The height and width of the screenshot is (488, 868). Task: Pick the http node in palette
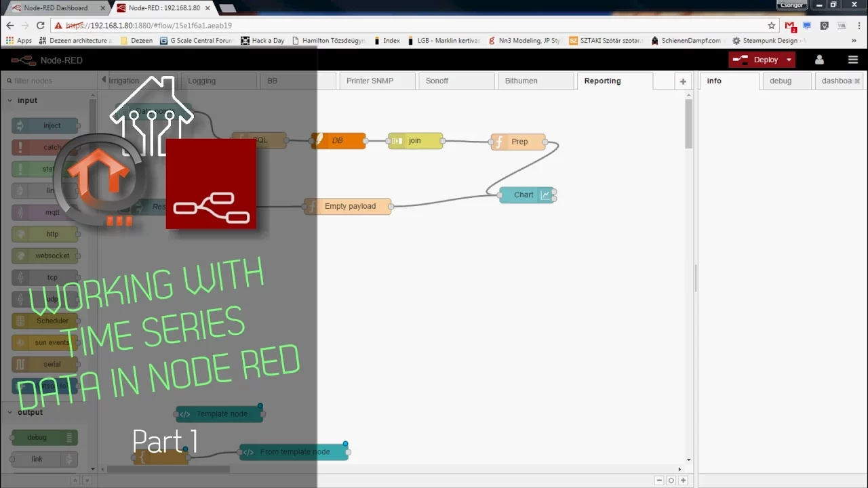(x=45, y=234)
